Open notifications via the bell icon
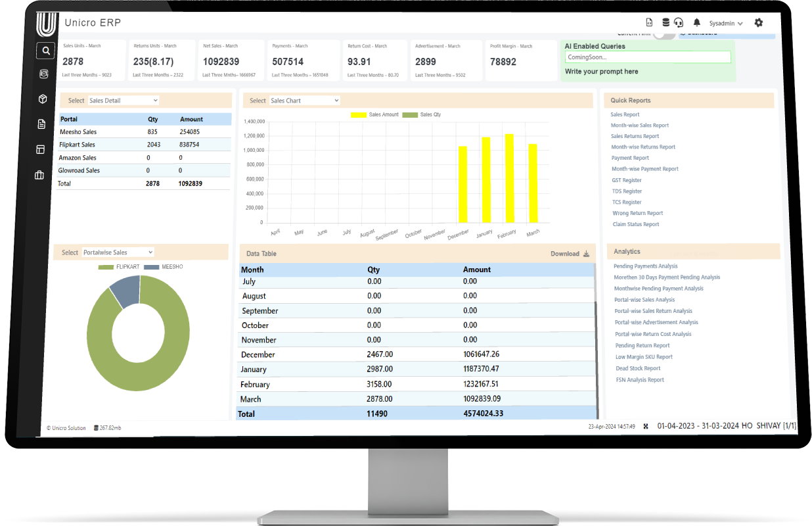Screen dimensions: 812x526 (x=697, y=23)
